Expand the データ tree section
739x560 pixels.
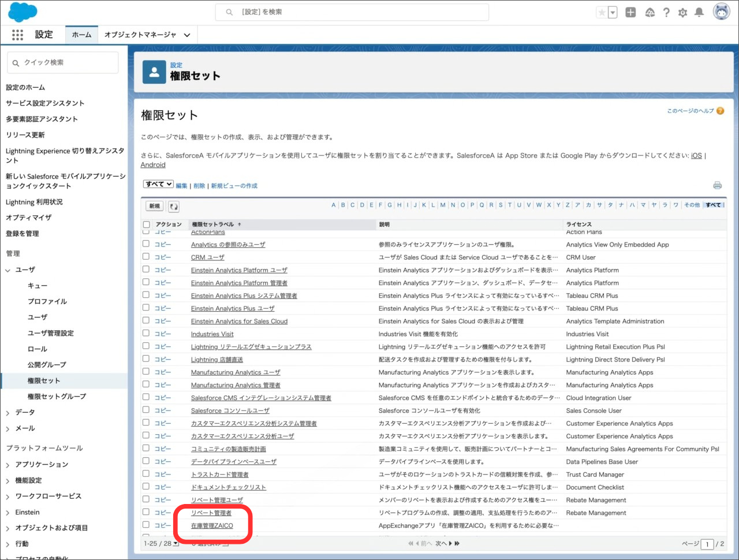(x=8, y=413)
